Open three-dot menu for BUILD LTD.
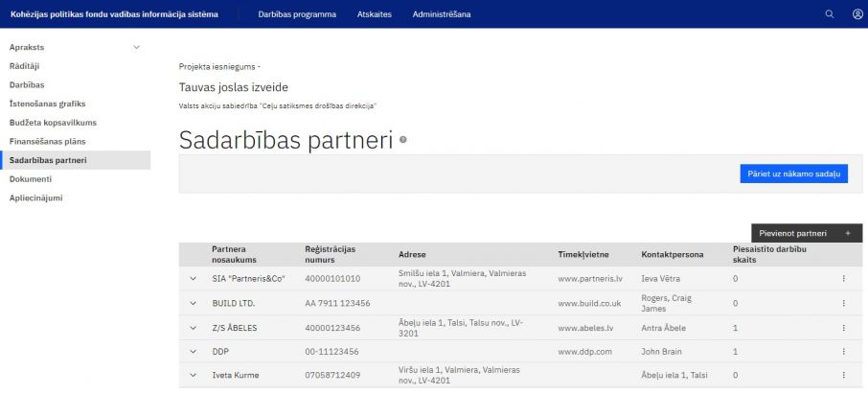This screenshot has width=868, height=395. (843, 303)
